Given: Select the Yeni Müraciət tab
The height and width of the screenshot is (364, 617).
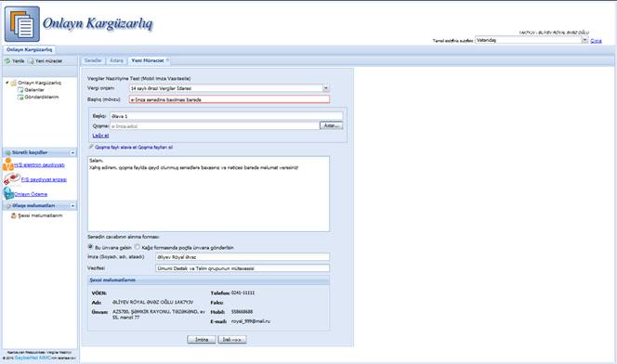Looking at the screenshot, I should click(x=147, y=60).
